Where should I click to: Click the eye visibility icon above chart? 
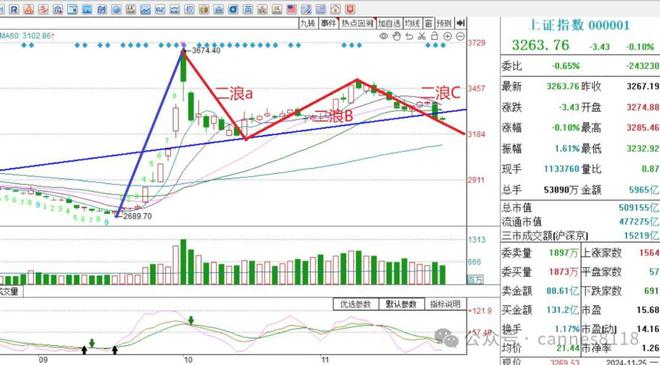tap(383, 36)
